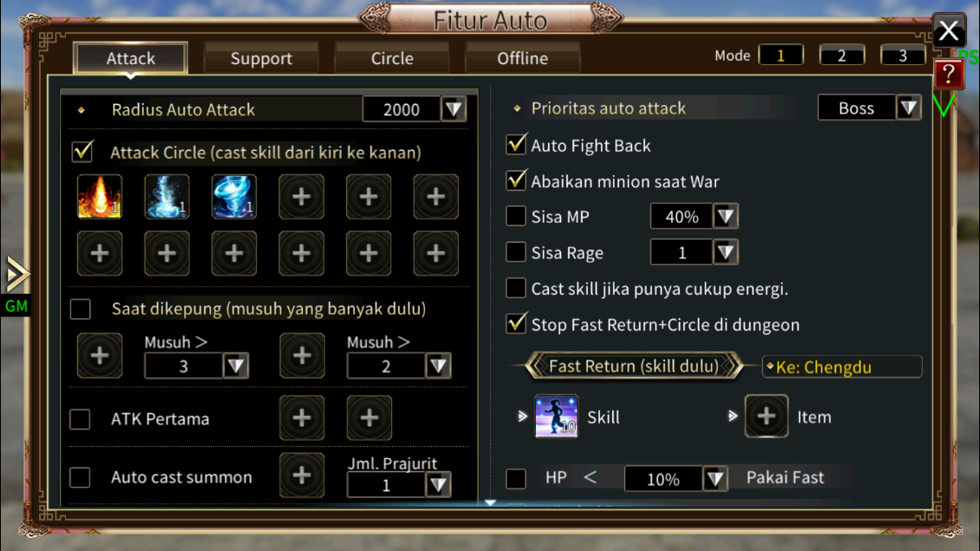This screenshot has height=551, width=980.
Task: Enable the ATK Pertama checkbox
Action: [80, 418]
